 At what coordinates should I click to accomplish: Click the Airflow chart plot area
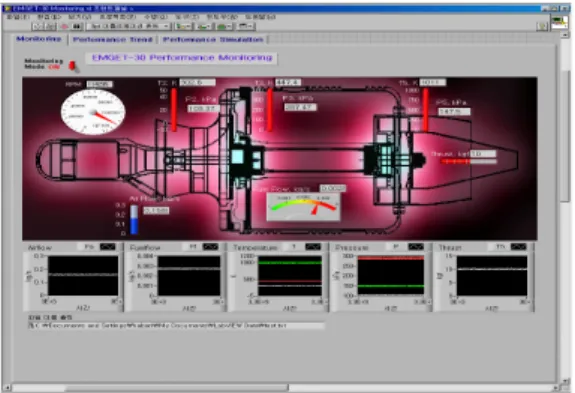tap(83, 276)
